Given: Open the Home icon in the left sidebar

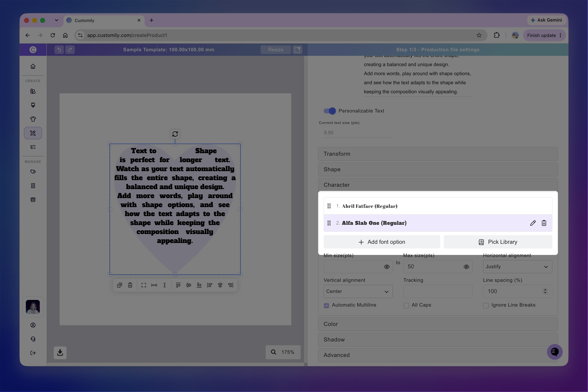Looking at the screenshot, I should pyautogui.click(x=33, y=66).
